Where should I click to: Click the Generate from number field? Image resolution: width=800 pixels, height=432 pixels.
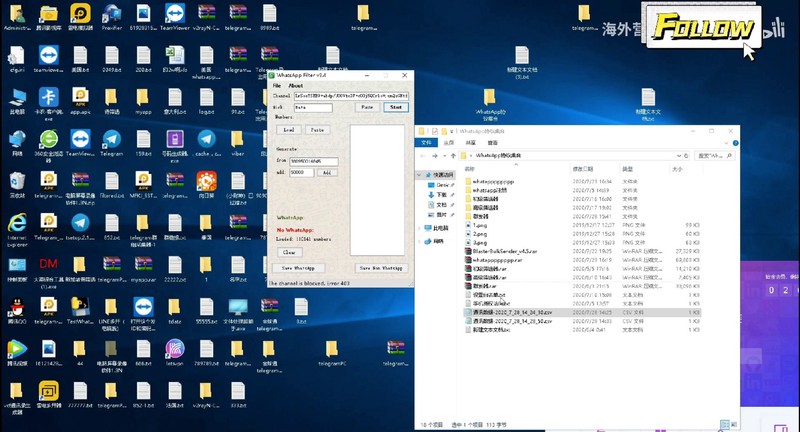click(314, 161)
